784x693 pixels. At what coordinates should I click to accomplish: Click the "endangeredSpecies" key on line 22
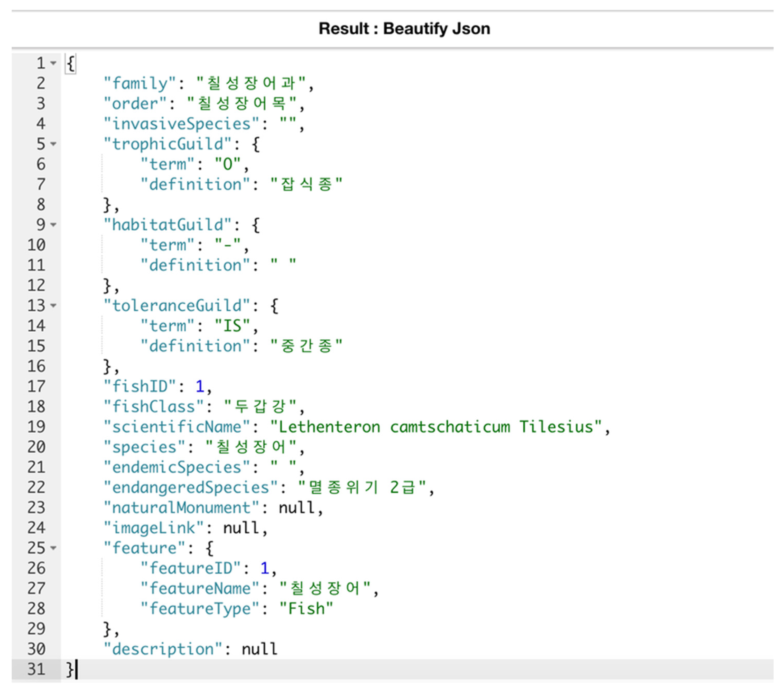click(x=191, y=487)
